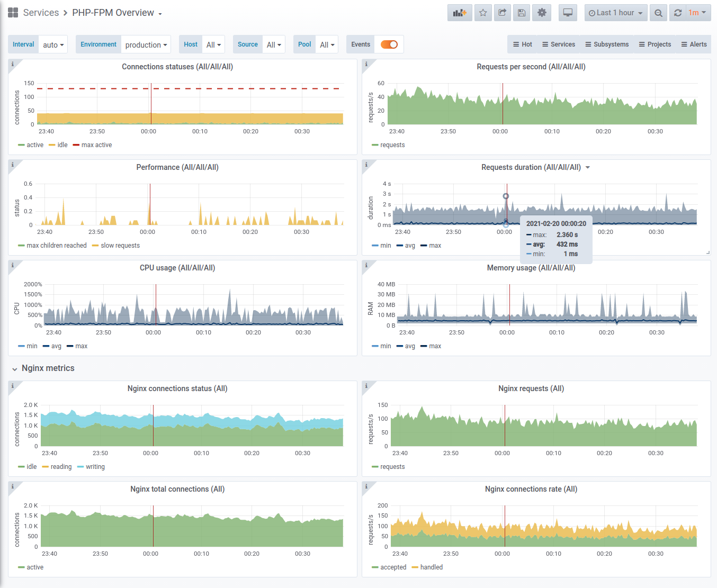Open info icon of Nginx connections status panel
Viewport: 717px width, 588px height.
[12, 385]
